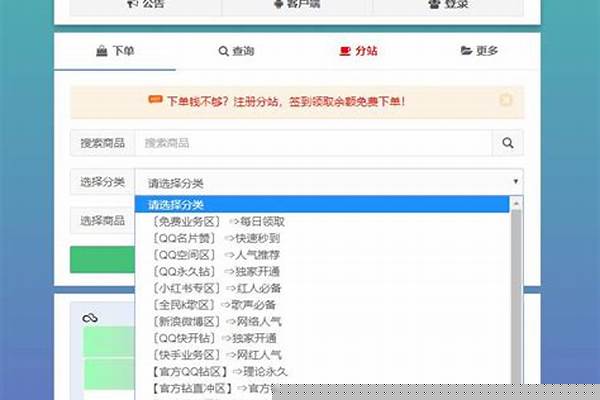Image resolution: width=600 pixels, height=400 pixels.
Task: Open the 下单 tab
Action: [115, 51]
